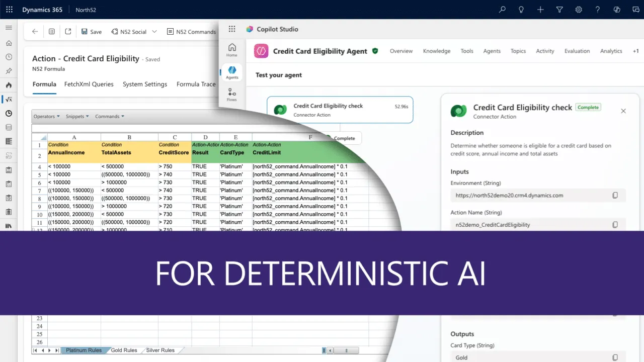The width and height of the screenshot is (644, 362).
Task: Go back using the left arrow
Action: point(35,32)
